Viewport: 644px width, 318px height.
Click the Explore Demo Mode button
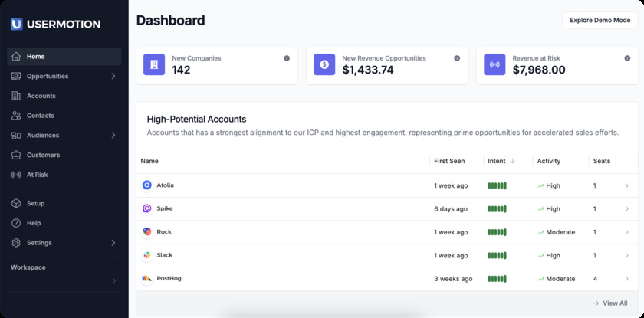600,20
